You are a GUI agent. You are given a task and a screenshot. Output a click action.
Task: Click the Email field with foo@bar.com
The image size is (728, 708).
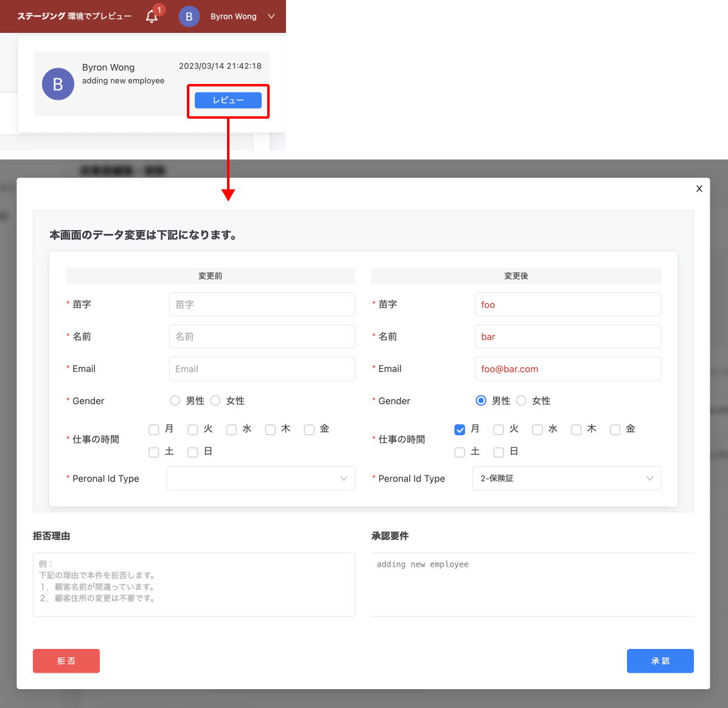click(x=567, y=369)
